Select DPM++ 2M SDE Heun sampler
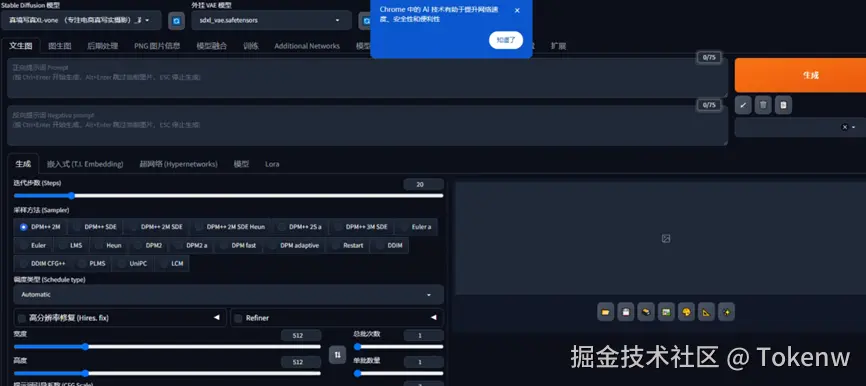 pos(230,227)
